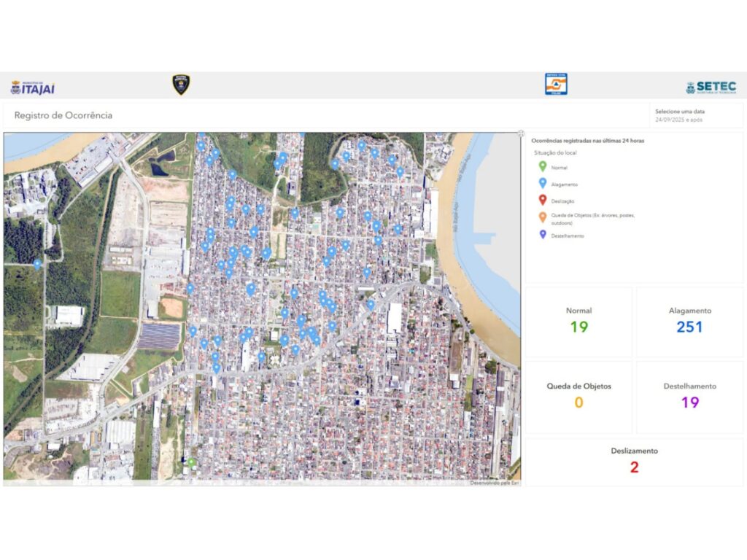Image resolution: width=747 pixels, height=560 pixels.
Task: Click the red Deslizamento legend pin
Action: [x=541, y=201]
